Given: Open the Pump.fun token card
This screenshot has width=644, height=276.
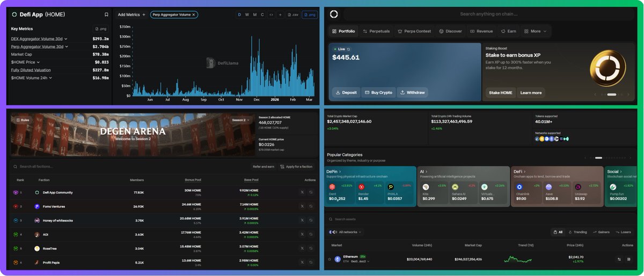Looking at the screenshot, I should (x=623, y=193).
